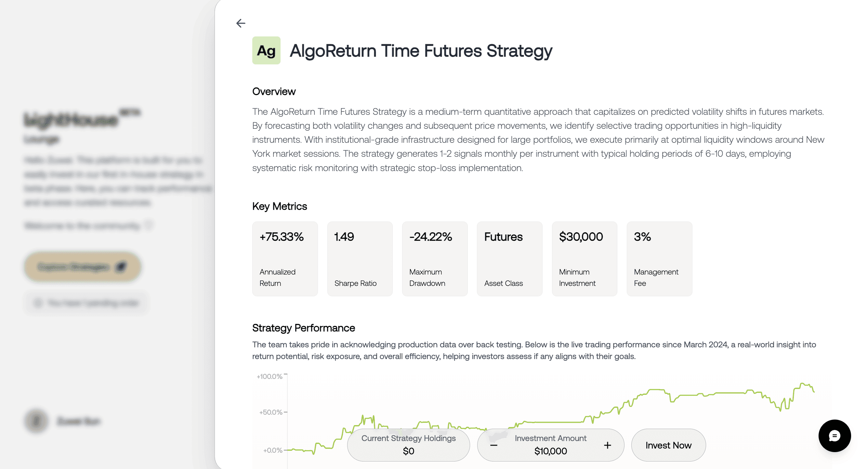Click the icon inside the highlighted sidebar button
This screenshot has width=868, height=469.
click(121, 266)
